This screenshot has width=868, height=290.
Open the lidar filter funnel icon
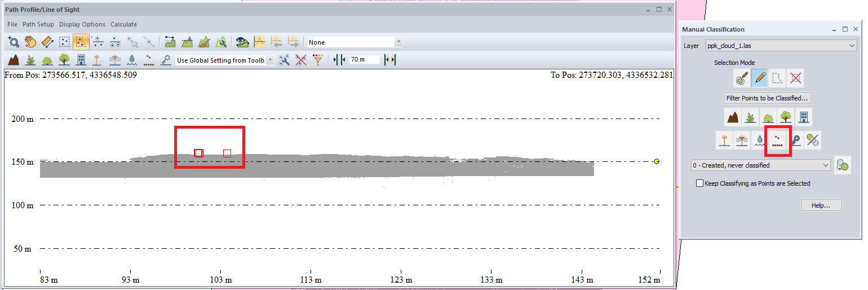point(318,60)
